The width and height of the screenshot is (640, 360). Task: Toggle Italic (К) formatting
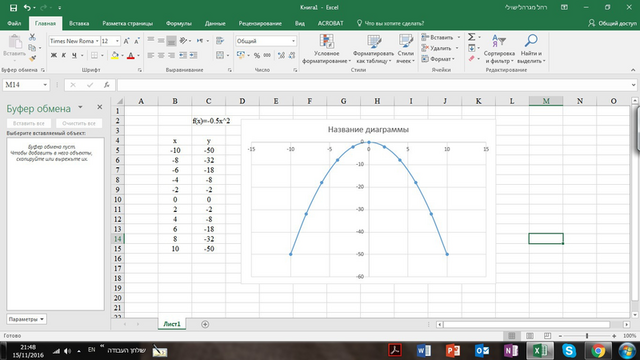[64, 56]
